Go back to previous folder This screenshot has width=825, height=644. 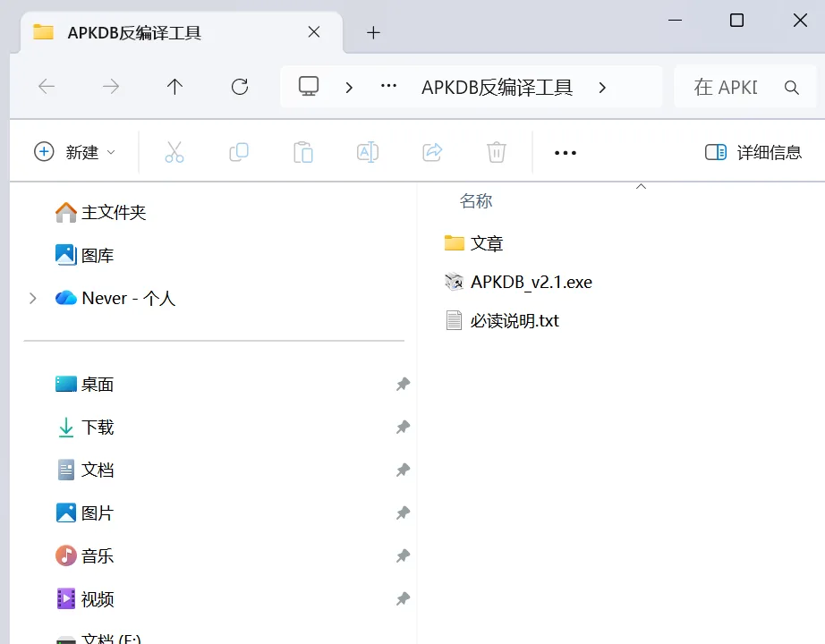47,87
